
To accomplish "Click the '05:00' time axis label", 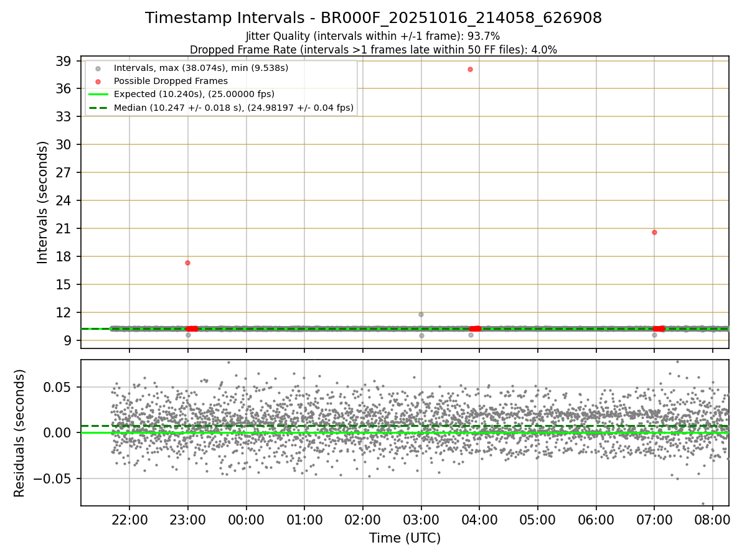I will (538, 520).
